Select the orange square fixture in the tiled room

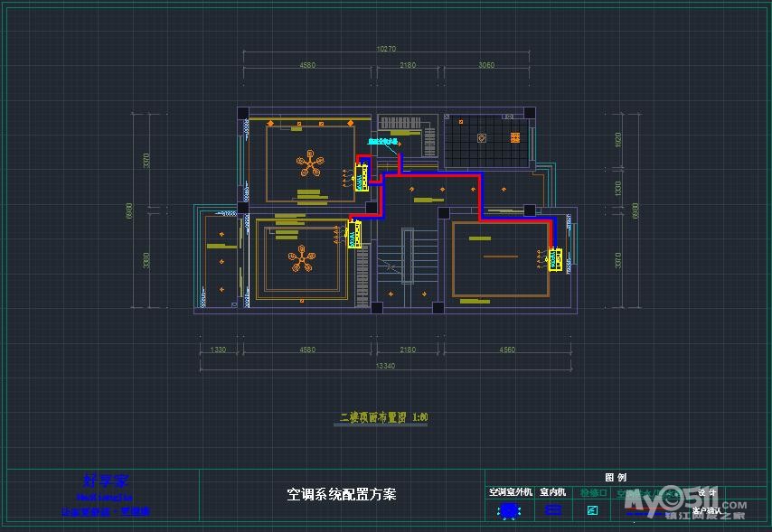(515, 137)
